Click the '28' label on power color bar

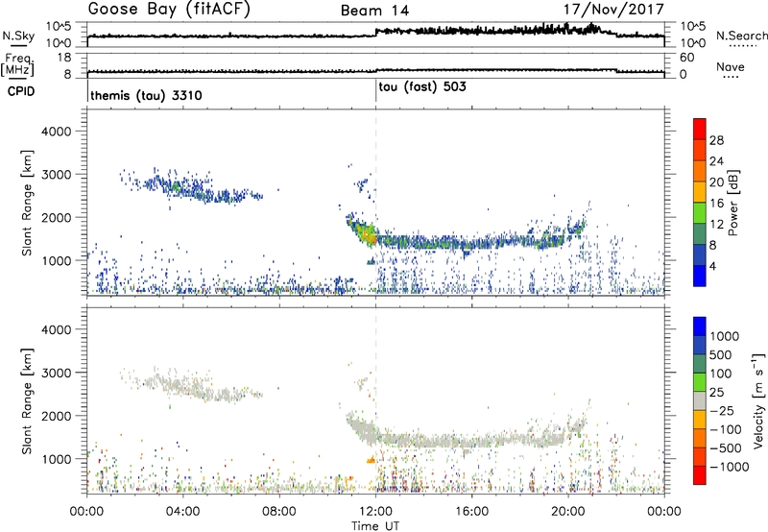coord(716,140)
